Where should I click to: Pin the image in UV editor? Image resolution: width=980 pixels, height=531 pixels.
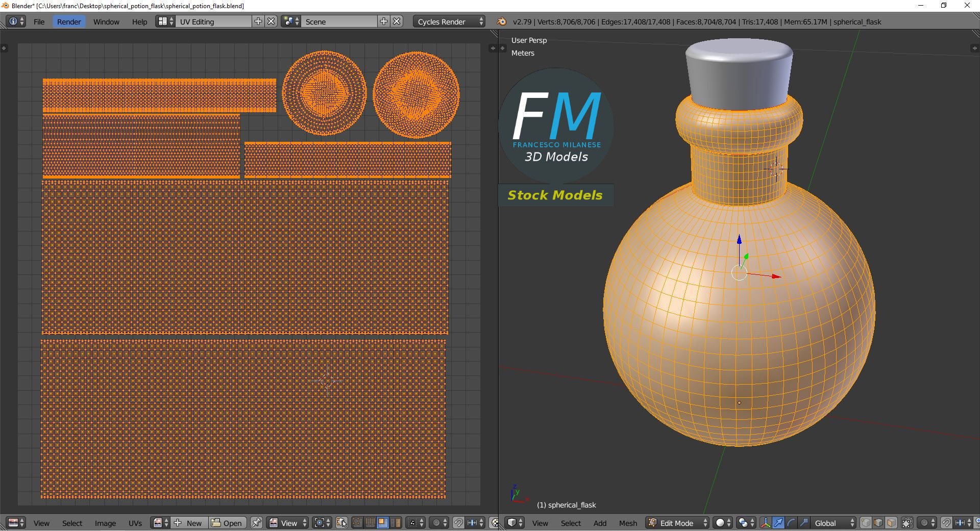click(256, 523)
